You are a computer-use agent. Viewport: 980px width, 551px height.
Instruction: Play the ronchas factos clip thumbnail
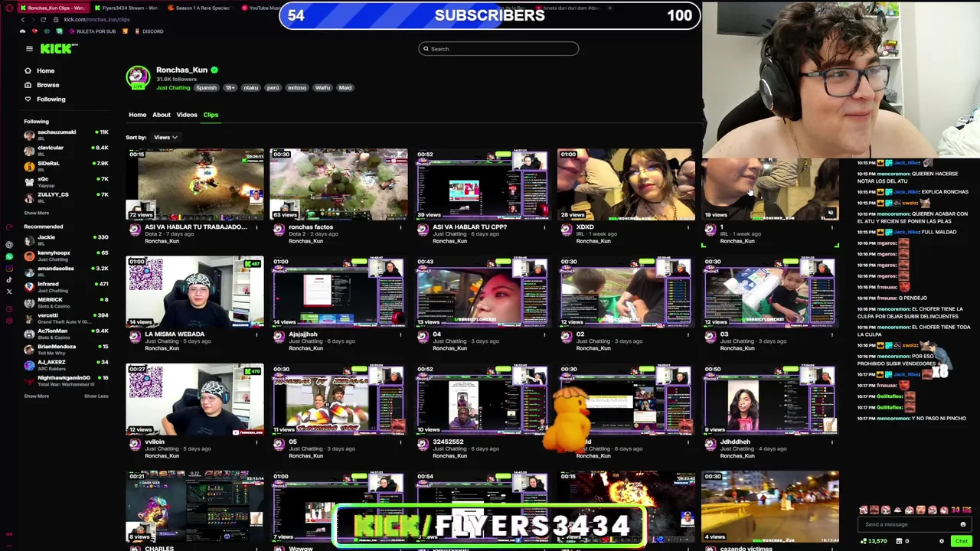click(x=339, y=184)
